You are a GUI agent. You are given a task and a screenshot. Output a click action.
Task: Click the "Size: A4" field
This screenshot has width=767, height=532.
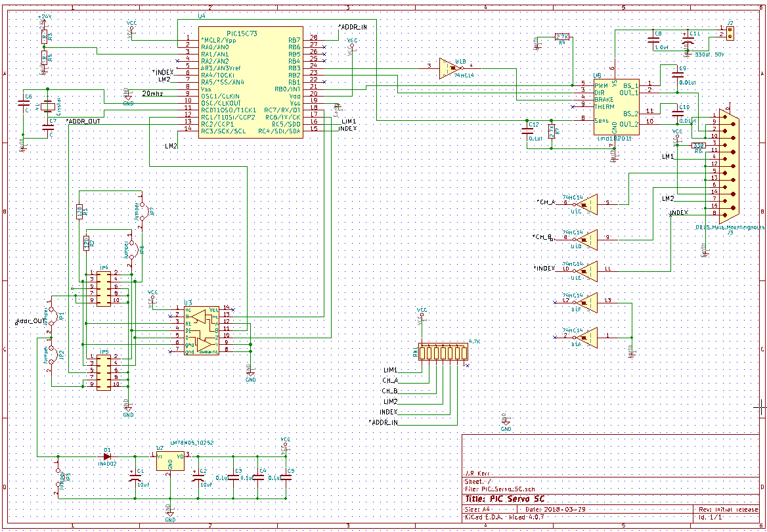[478, 510]
